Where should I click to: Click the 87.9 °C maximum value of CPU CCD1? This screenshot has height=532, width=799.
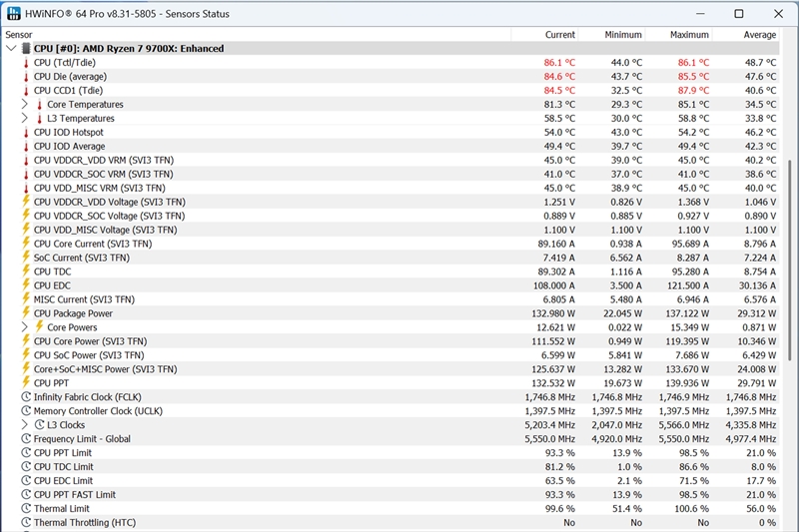tap(693, 91)
